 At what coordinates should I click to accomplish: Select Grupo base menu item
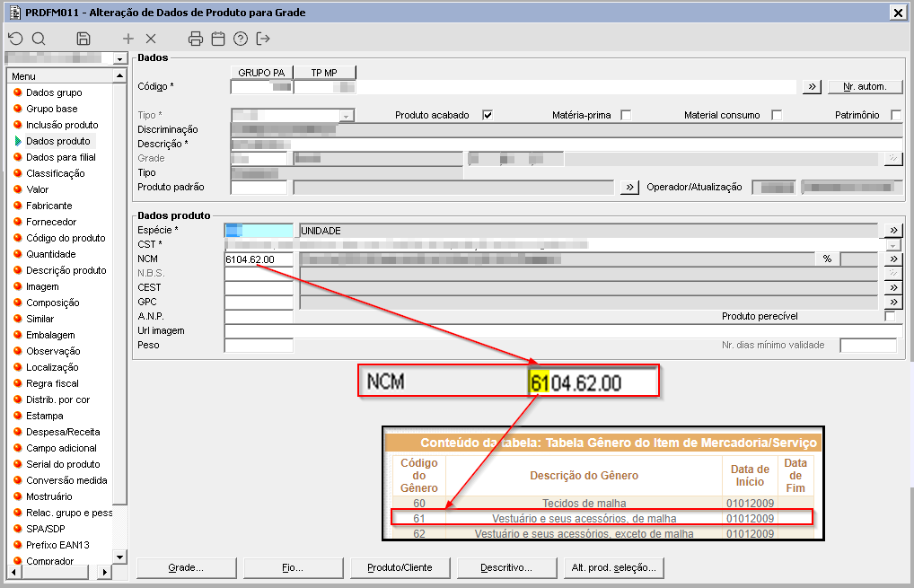pyautogui.click(x=52, y=109)
